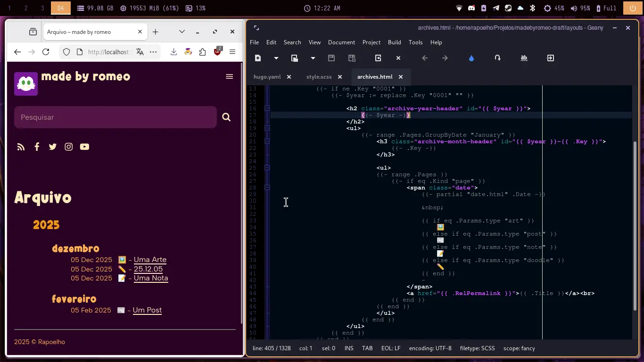Image resolution: width=644 pixels, height=362 pixels.
Task: Toggle the website's hamburger navigation menu
Action: pos(230,77)
